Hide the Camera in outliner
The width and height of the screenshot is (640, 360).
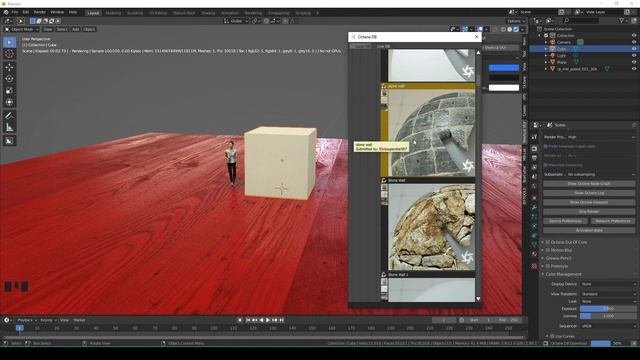[634, 42]
